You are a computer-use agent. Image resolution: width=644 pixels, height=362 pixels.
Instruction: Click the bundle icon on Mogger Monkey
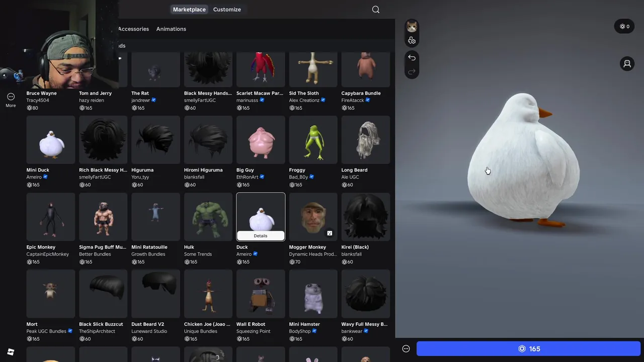point(330,233)
